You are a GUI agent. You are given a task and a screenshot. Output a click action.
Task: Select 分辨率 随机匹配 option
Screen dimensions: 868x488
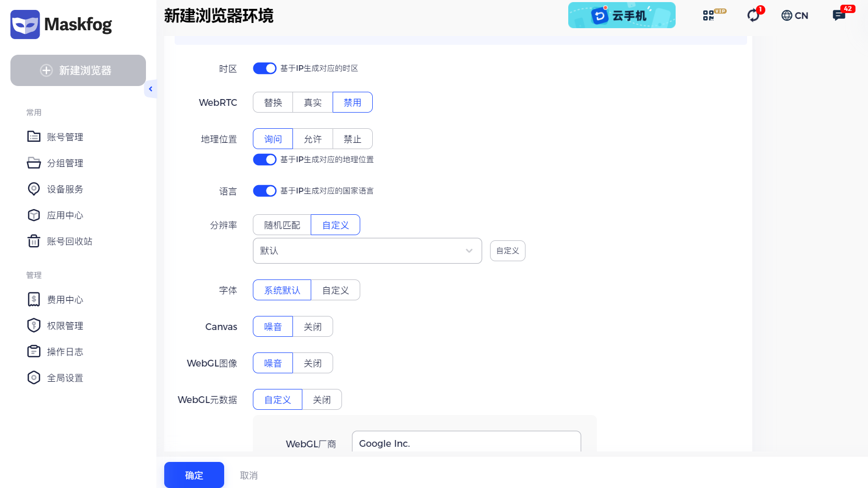pyautogui.click(x=282, y=225)
